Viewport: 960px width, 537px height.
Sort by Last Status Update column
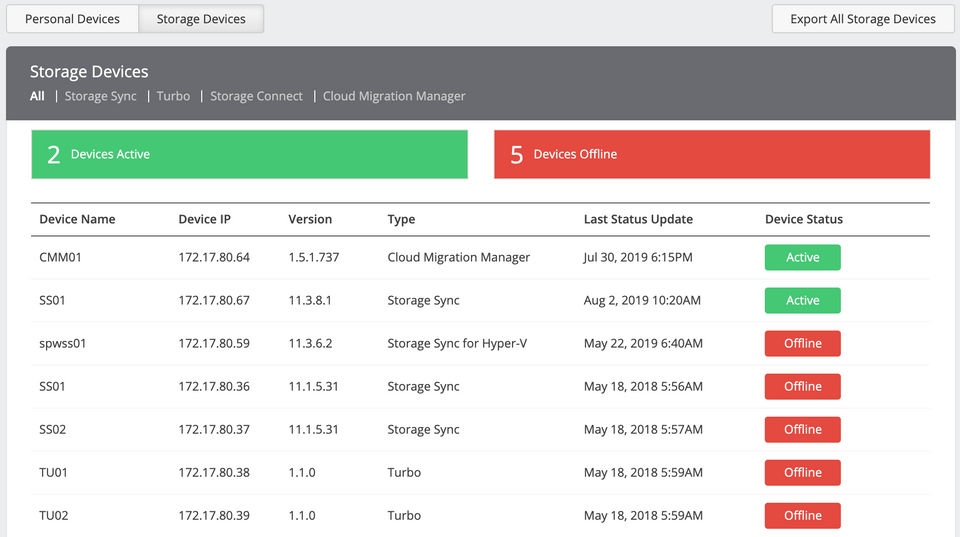pos(638,219)
